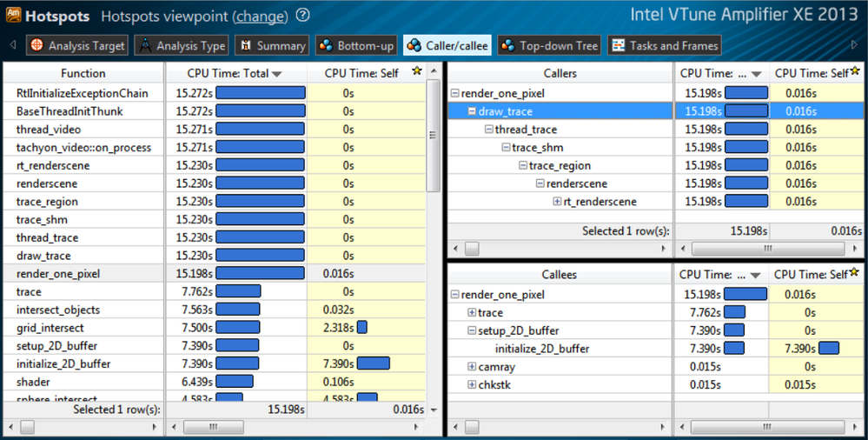Select the Caller/callee tab
This screenshot has height=440, width=868.
click(447, 45)
